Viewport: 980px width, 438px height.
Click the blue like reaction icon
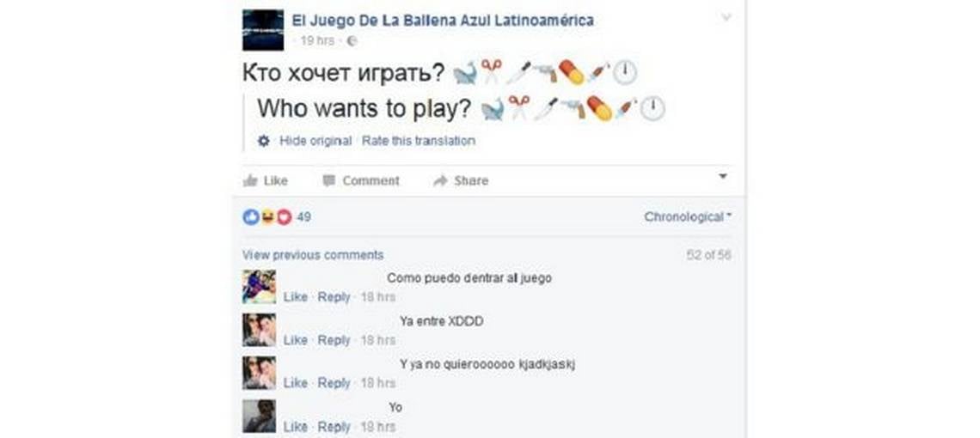tap(250, 216)
